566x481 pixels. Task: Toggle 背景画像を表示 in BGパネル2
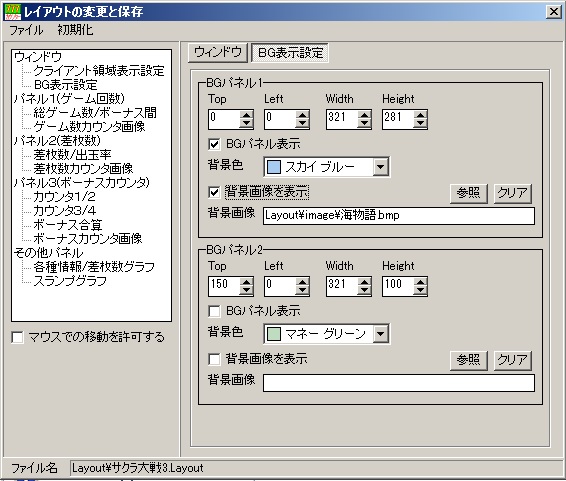214,359
